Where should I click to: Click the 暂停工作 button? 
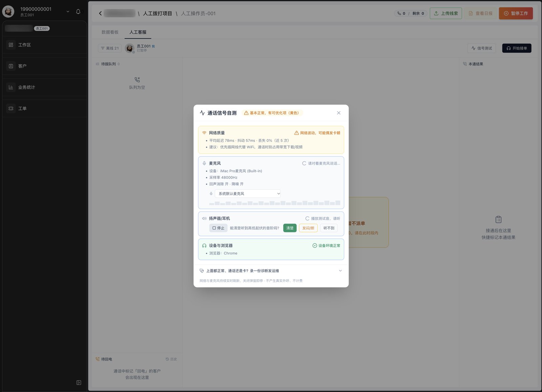pos(516,13)
